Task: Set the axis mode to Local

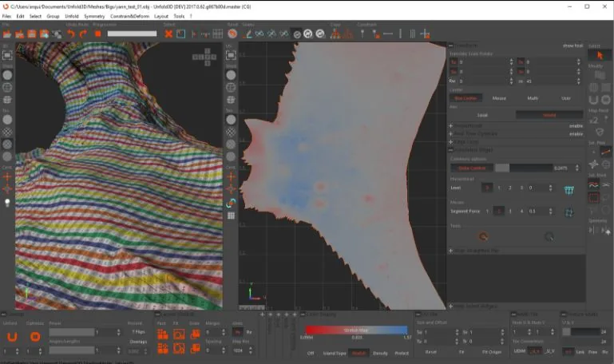Action: 482,115
